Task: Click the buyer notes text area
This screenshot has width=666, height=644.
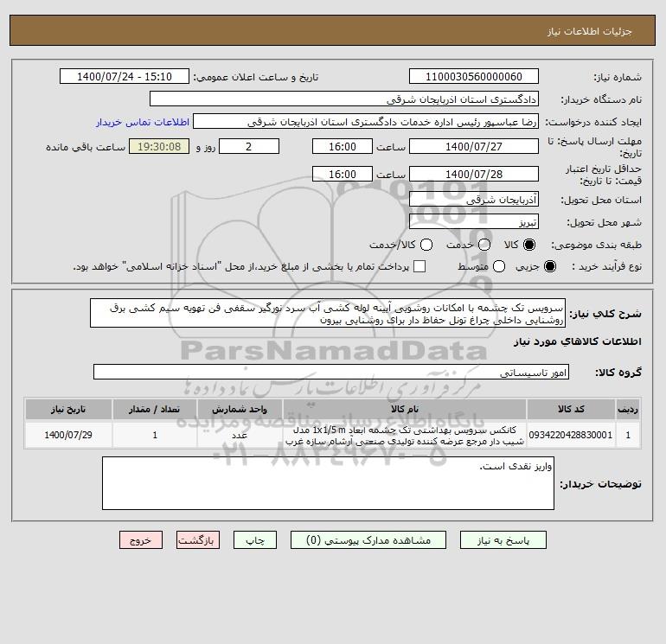Action: tap(328, 483)
